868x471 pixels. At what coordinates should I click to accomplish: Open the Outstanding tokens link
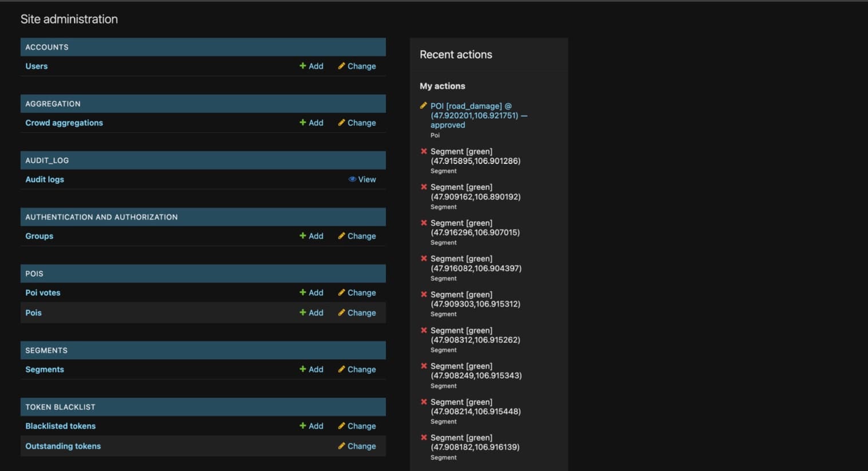pos(63,446)
